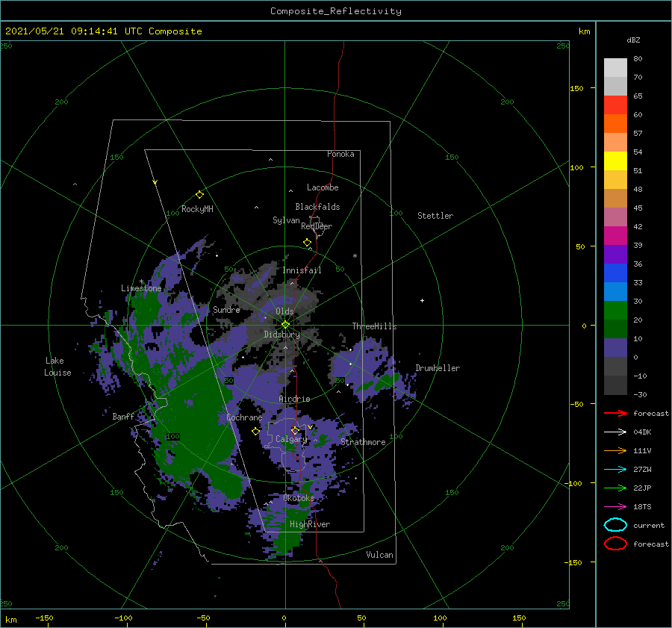Click the Banff label
The image size is (672, 628).
pos(123,416)
